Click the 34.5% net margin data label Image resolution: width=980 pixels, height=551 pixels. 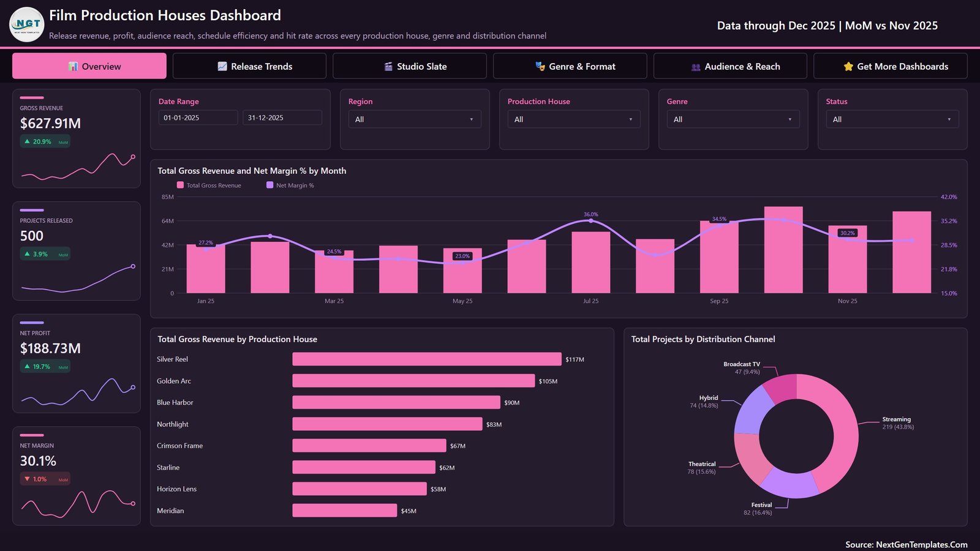[x=719, y=219]
